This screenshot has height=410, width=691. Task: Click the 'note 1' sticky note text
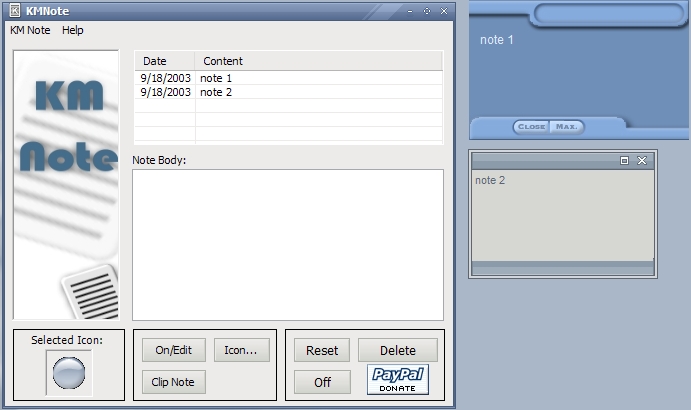[x=496, y=40]
